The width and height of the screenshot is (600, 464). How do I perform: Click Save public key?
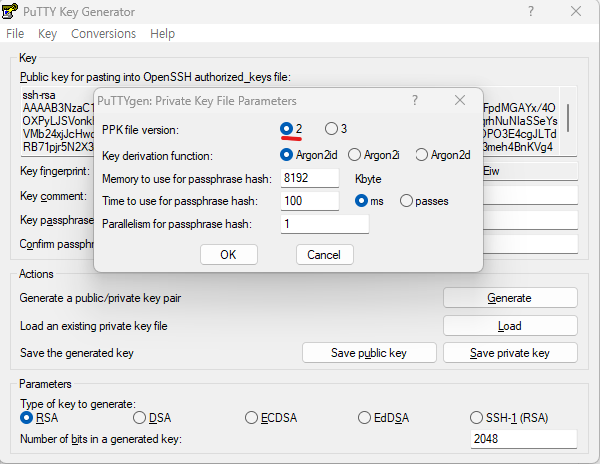(369, 353)
